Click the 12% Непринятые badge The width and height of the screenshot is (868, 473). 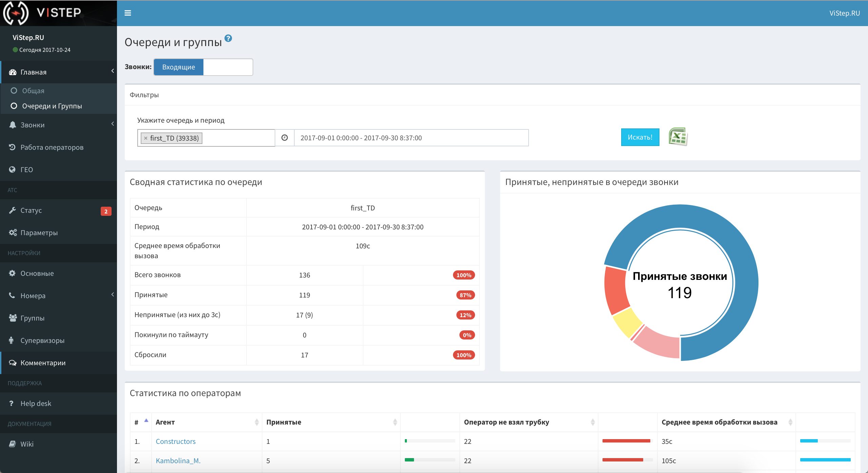point(465,315)
